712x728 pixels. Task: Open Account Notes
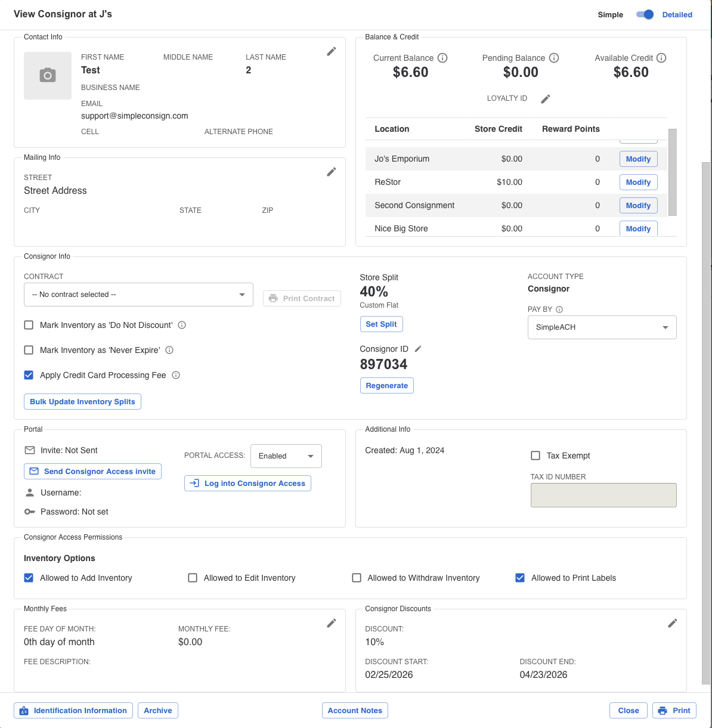coord(355,710)
